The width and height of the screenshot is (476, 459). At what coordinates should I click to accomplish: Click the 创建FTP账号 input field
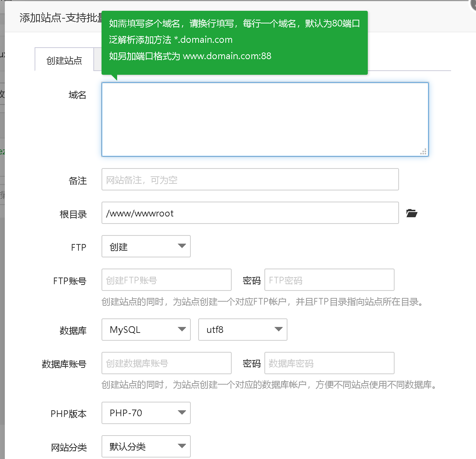[167, 280]
